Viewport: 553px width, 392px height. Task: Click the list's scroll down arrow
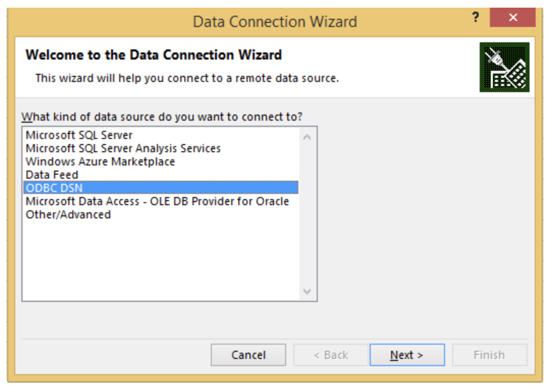307,291
